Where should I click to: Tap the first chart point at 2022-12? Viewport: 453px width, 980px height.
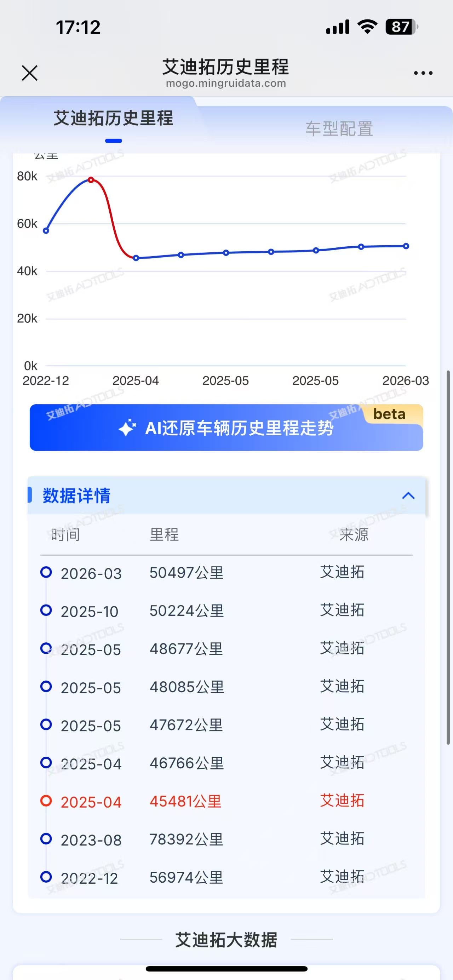(x=46, y=230)
